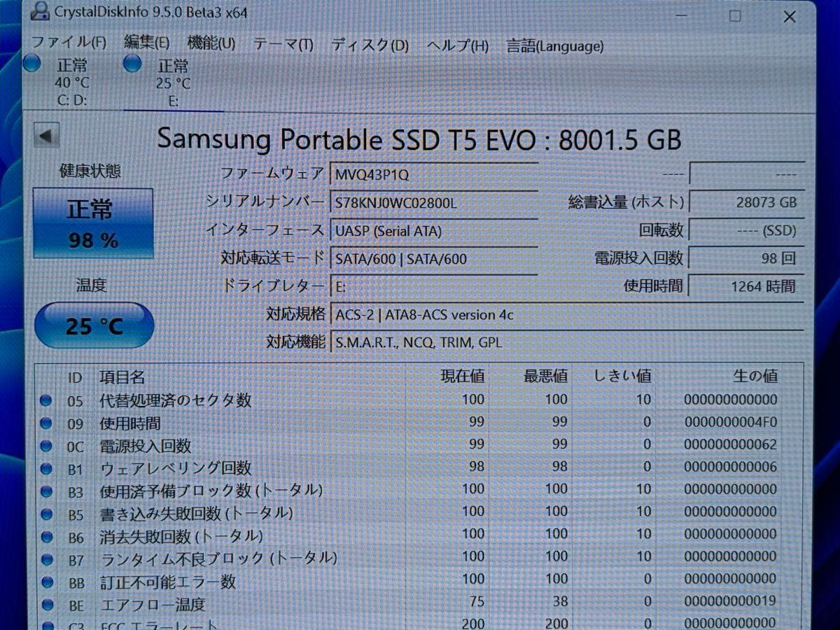The width and height of the screenshot is (840, 630).
Task: Click status dot of row BE
Action: [x=46, y=604]
